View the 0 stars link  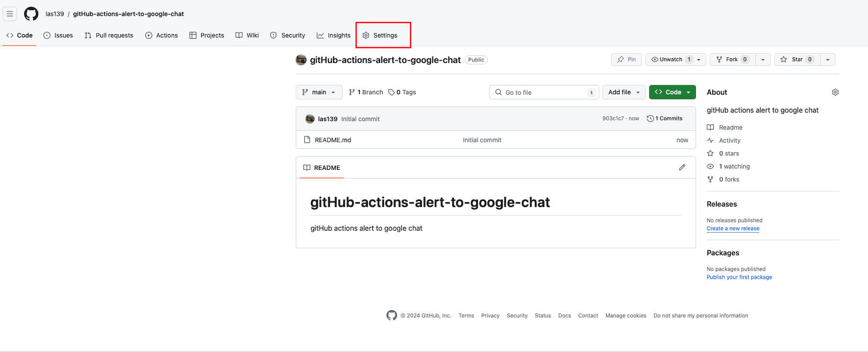point(723,153)
